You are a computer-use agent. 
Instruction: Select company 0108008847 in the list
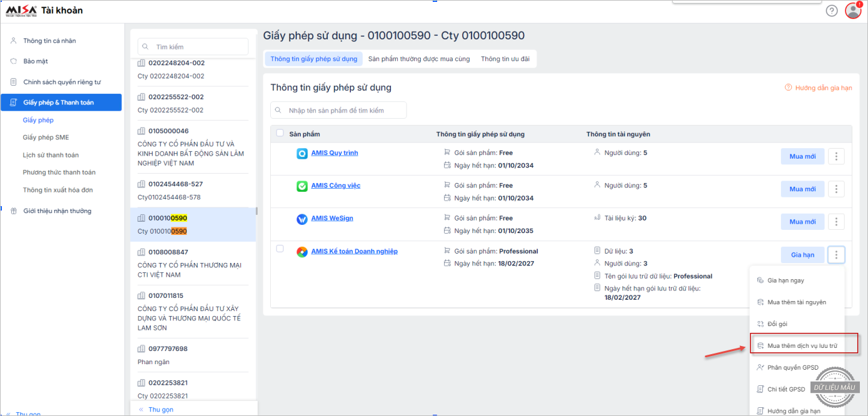click(x=168, y=252)
